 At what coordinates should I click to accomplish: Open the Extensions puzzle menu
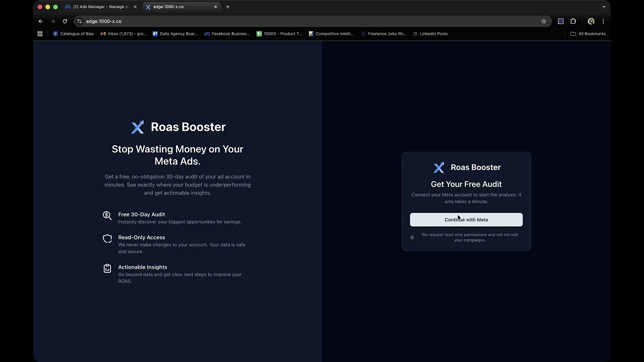tap(573, 21)
